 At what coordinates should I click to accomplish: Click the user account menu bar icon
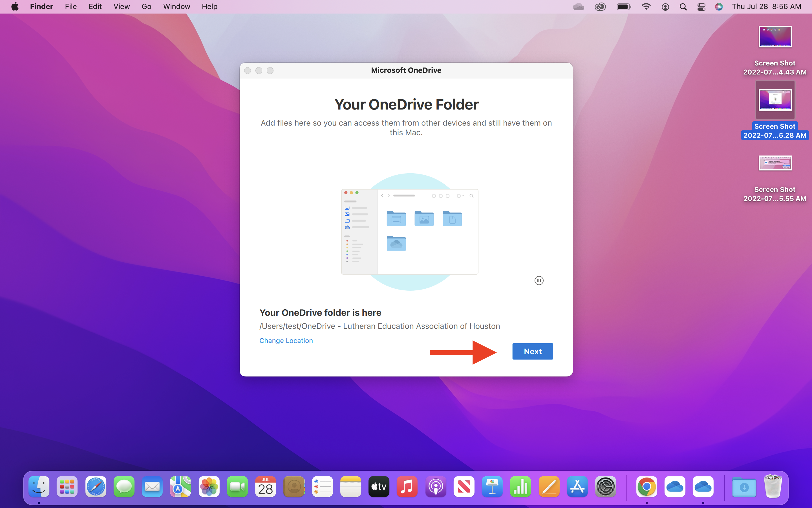[665, 7]
